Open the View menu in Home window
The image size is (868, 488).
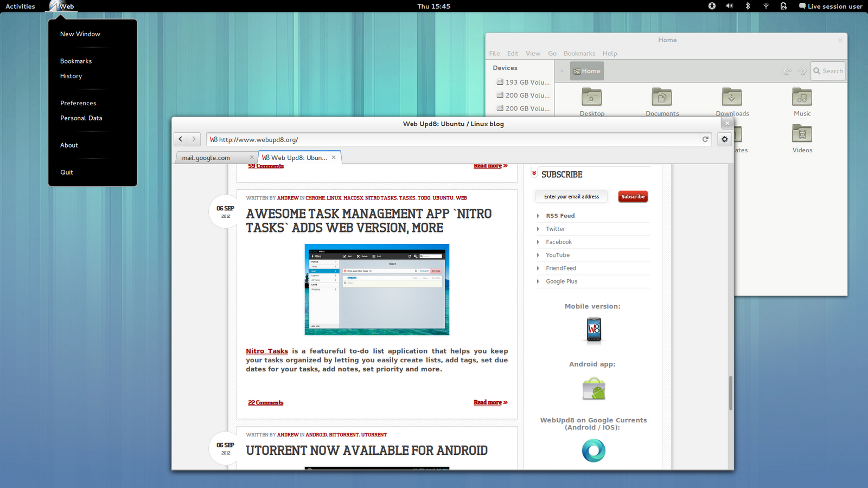[x=533, y=53]
